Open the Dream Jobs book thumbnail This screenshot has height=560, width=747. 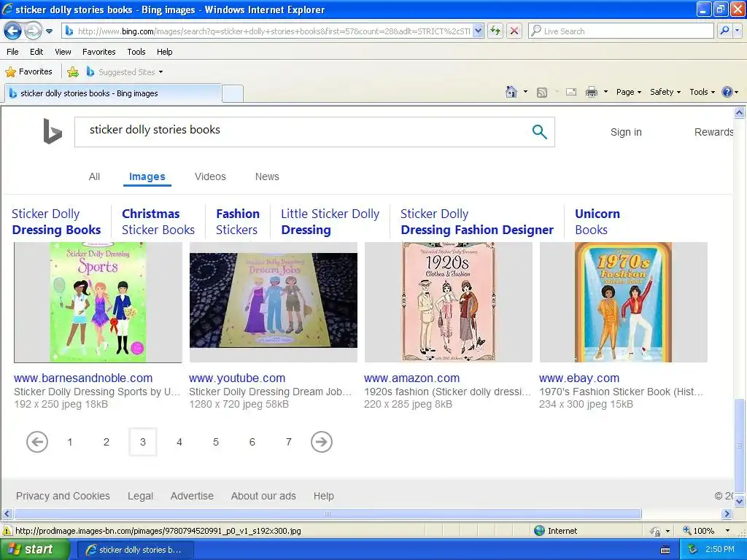point(274,302)
